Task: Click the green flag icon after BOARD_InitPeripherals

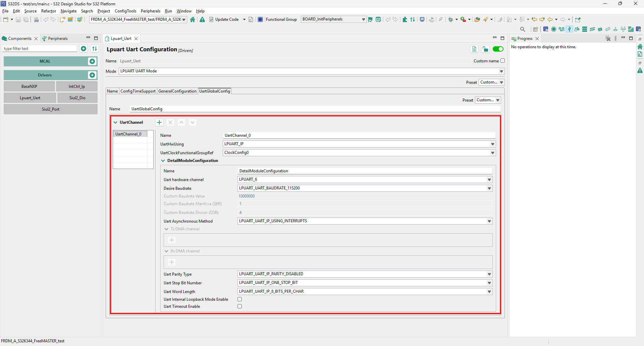Action: 370,19
